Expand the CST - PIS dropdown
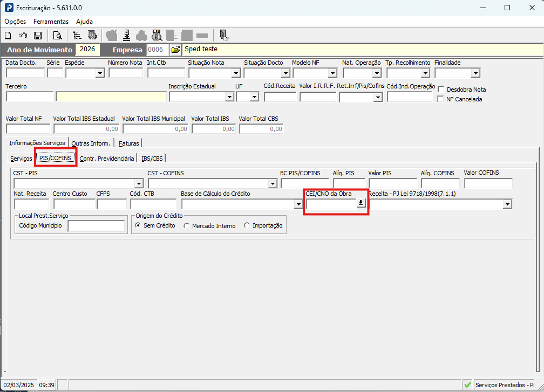The image size is (544, 392). click(139, 183)
